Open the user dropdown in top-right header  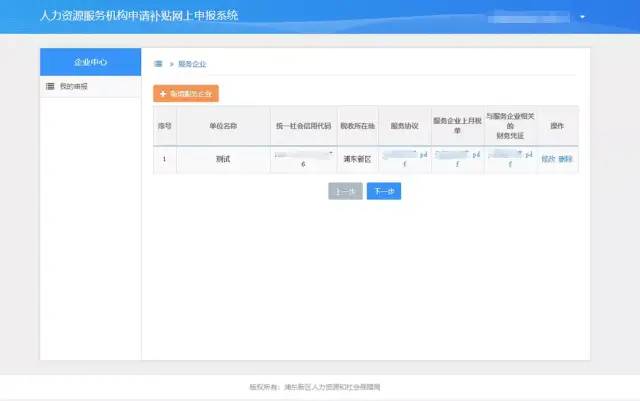pyautogui.click(x=582, y=17)
